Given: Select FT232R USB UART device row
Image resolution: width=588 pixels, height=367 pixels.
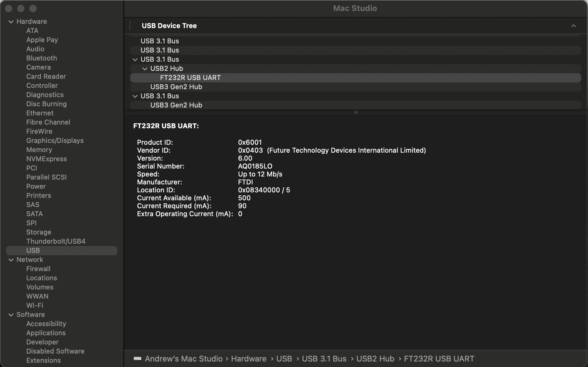Looking at the screenshot, I should (x=190, y=78).
